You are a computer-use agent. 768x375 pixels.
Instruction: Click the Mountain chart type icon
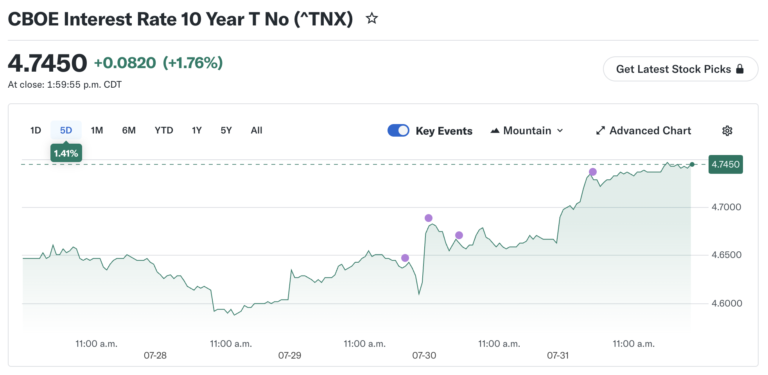pos(495,131)
